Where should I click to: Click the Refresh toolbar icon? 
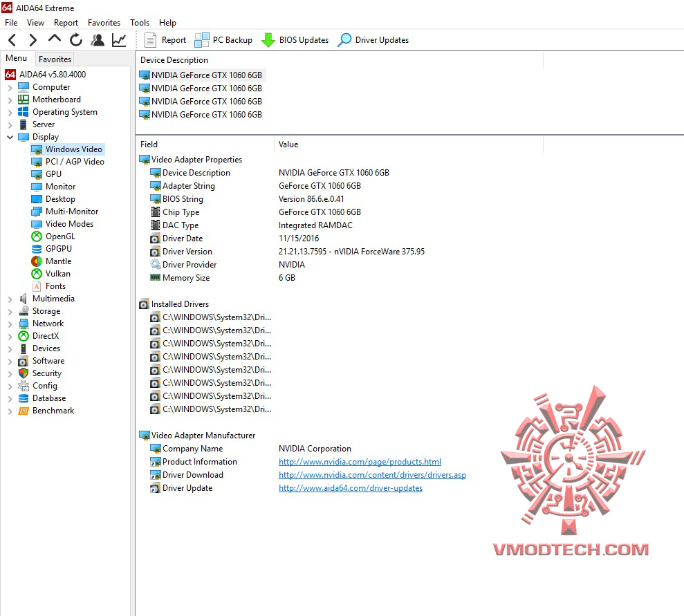pos(76,40)
